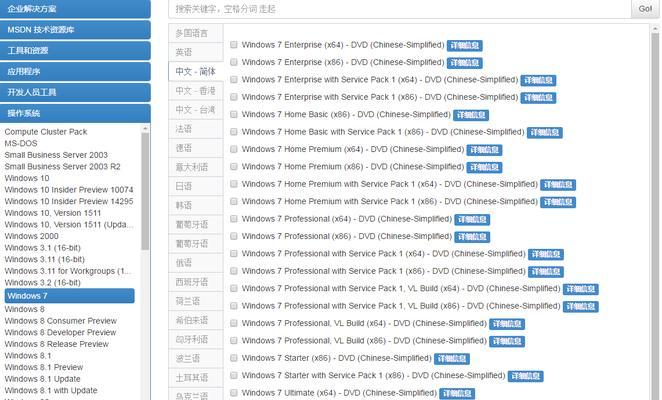The height and width of the screenshot is (400, 662).
Task: Click the search keyword input field
Action: click(x=400, y=9)
